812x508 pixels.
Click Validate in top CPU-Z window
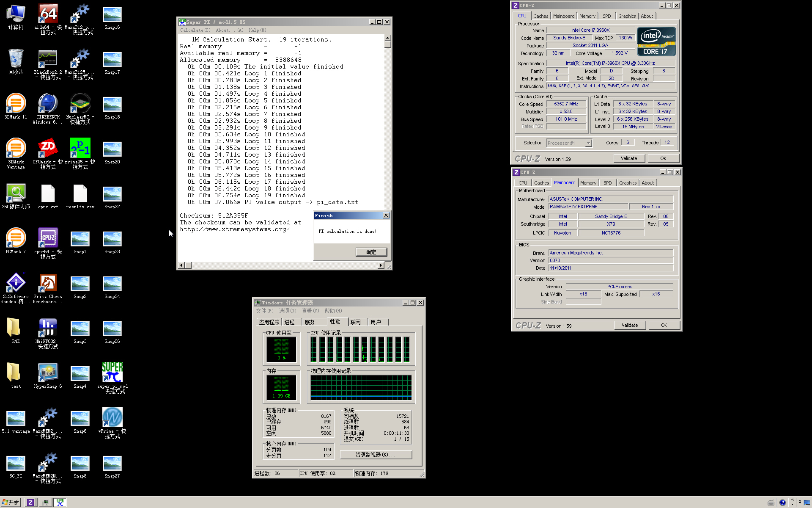click(x=629, y=158)
